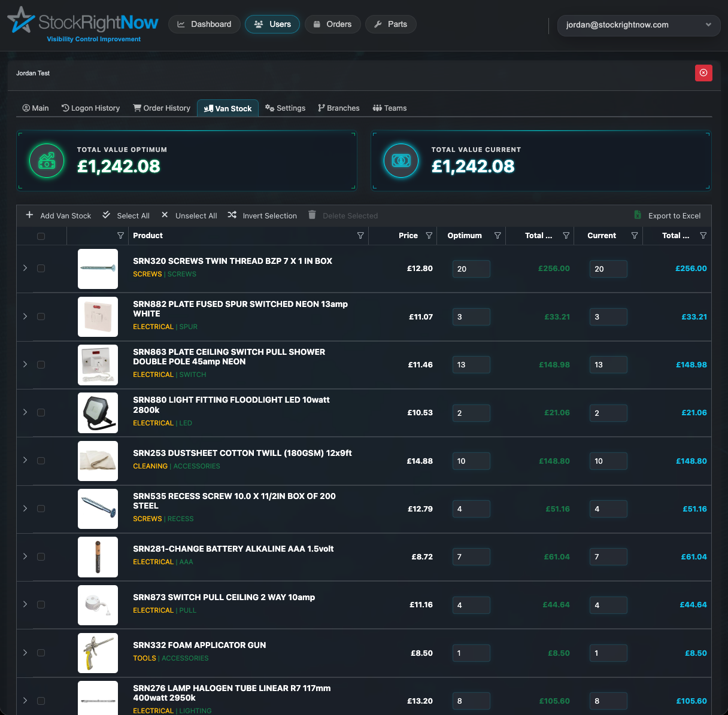Click the Invert Selection arrows icon

pos(232,215)
